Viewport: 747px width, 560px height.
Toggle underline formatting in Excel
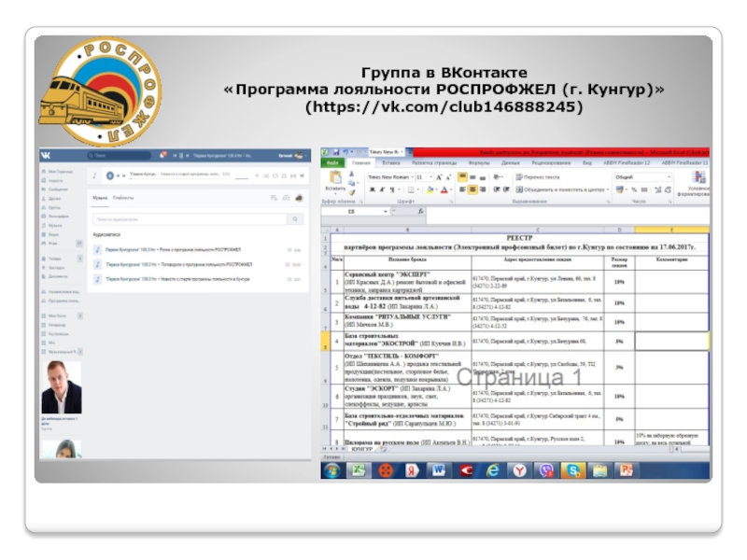pos(391,190)
